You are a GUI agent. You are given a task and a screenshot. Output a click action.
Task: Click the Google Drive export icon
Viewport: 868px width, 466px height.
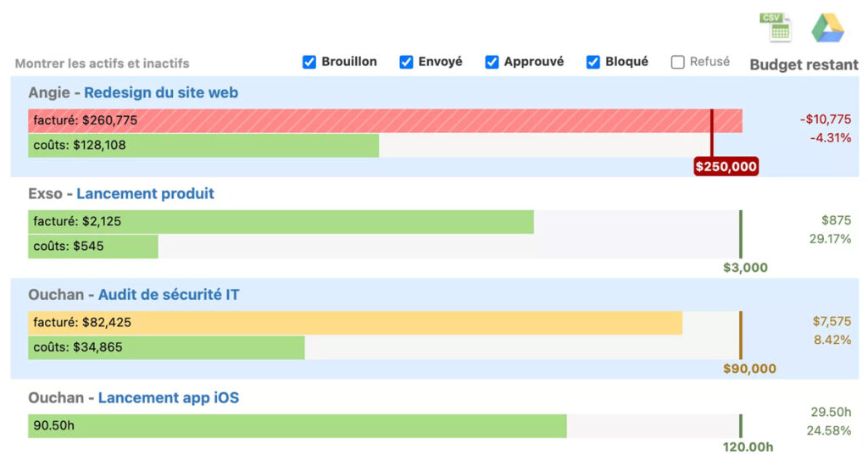point(826,28)
